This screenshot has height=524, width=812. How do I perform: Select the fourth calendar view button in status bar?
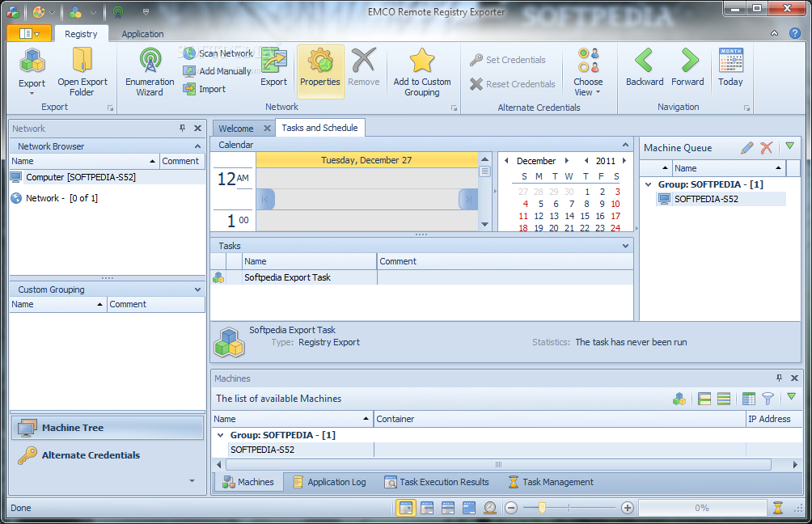click(x=469, y=508)
